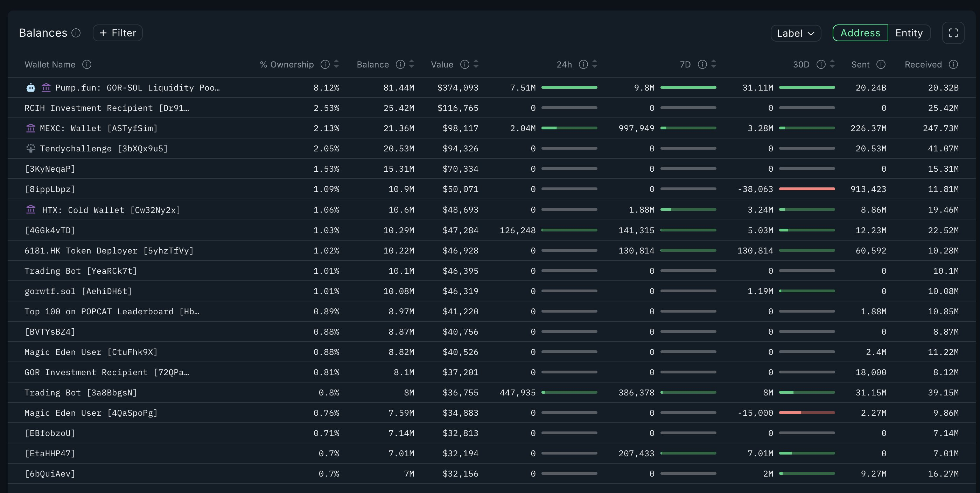Click Wallet Name column info icon
This screenshot has width=980, height=493.
point(87,65)
